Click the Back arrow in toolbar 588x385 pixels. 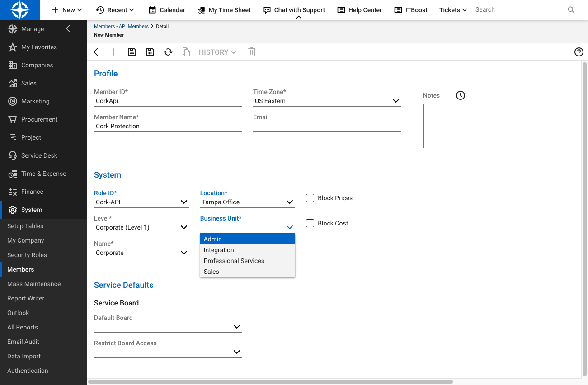[96, 52]
